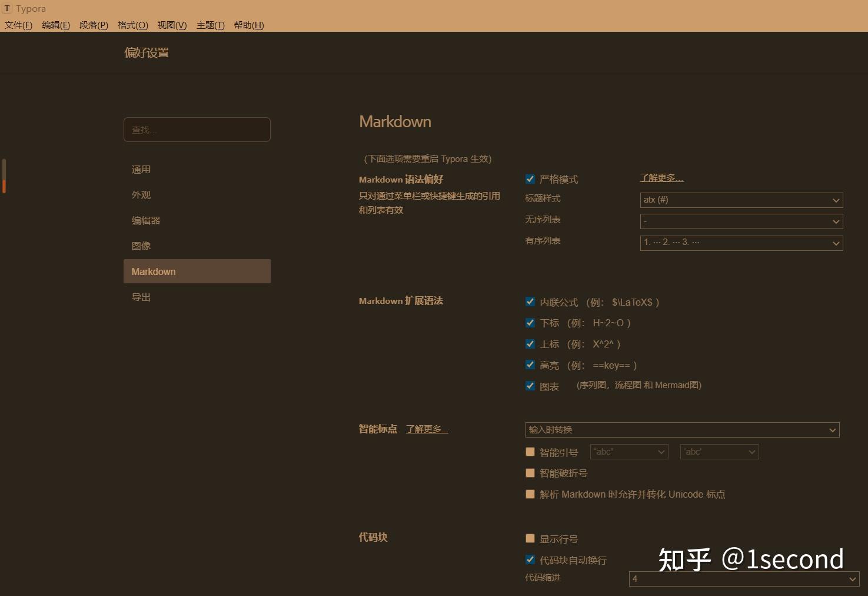868x596 pixels.
Task: Open 了解更多 link beside 智能标点
Action: click(x=427, y=429)
